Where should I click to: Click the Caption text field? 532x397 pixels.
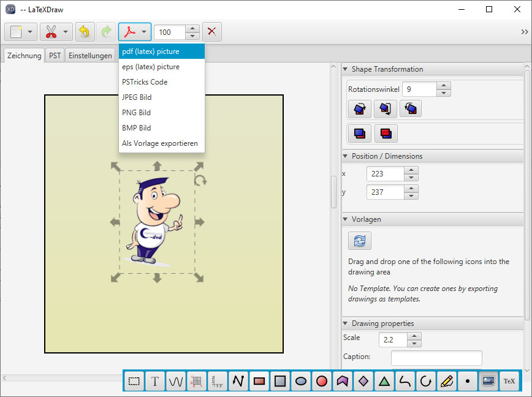pos(436,357)
